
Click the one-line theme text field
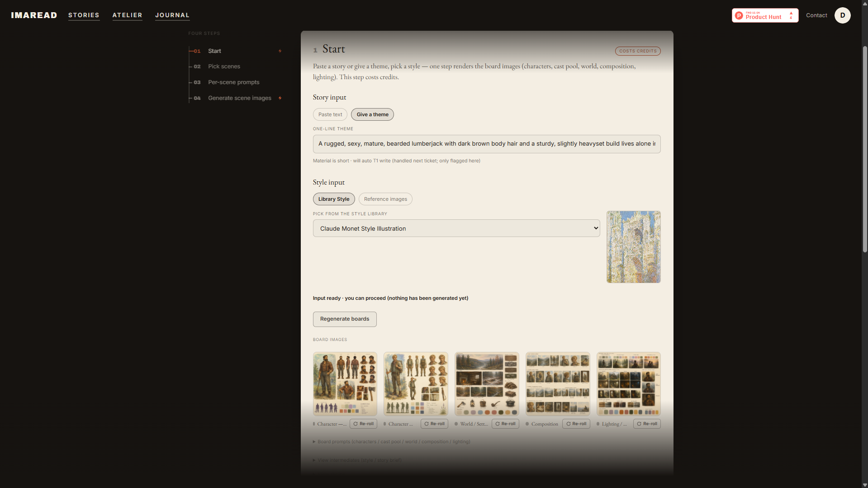tap(487, 144)
